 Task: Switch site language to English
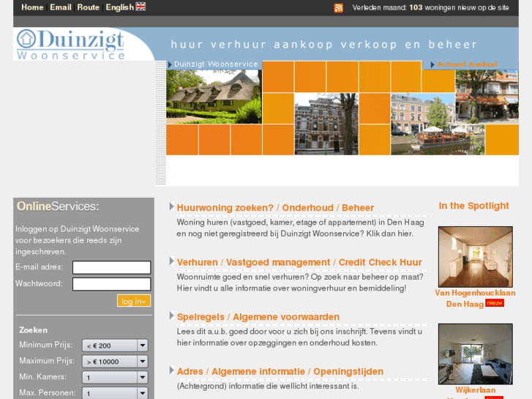click(x=120, y=7)
